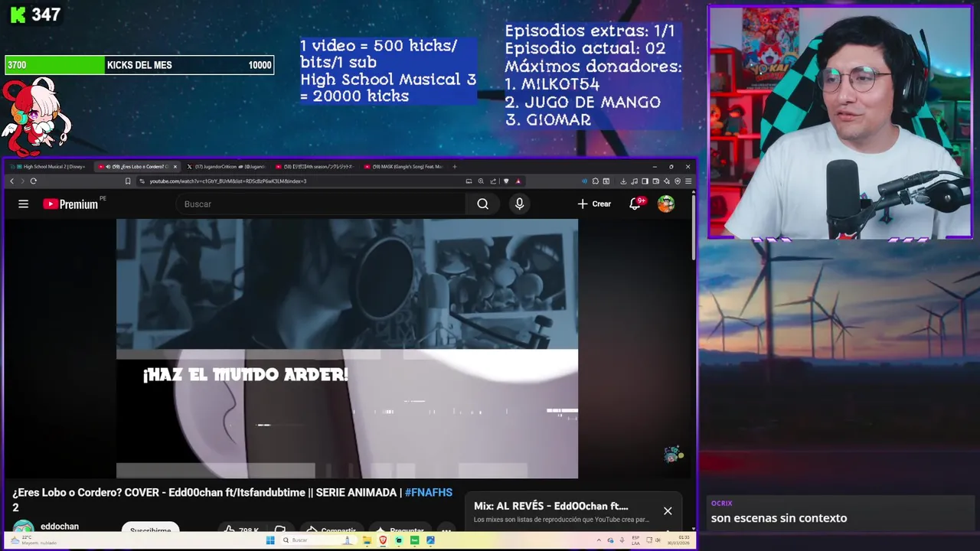Screen dimensions: 980x551
Task: Mute the Eres Lobo tab speaker icon
Action: click(107, 166)
